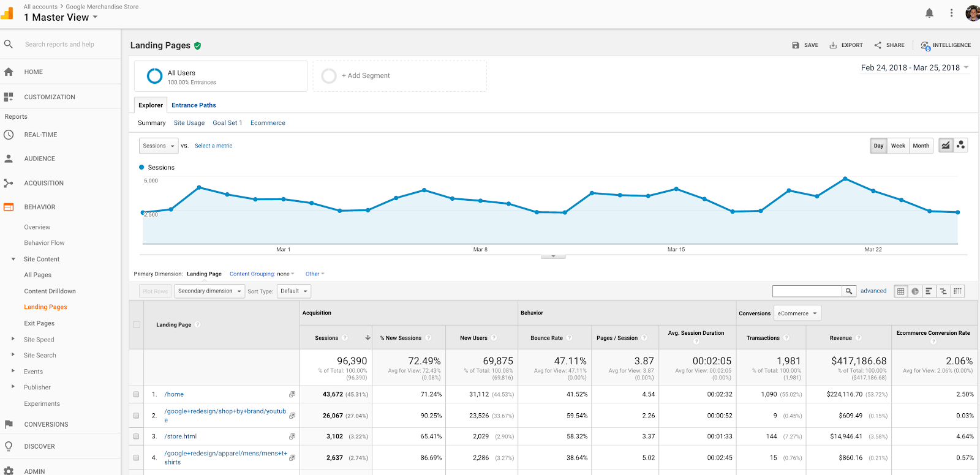The height and width of the screenshot is (475, 980).
Task: Click the Real-Time clock icon
Action: pyautogui.click(x=9, y=135)
